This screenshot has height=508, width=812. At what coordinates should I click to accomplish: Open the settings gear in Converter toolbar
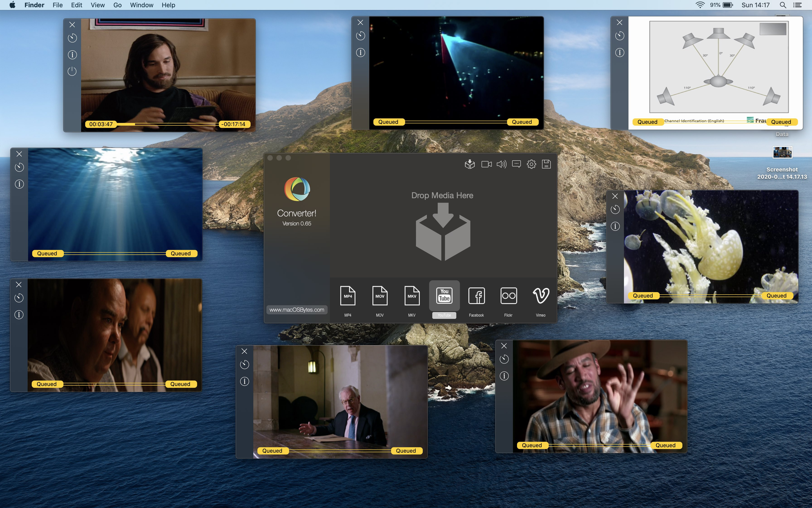[532, 164]
